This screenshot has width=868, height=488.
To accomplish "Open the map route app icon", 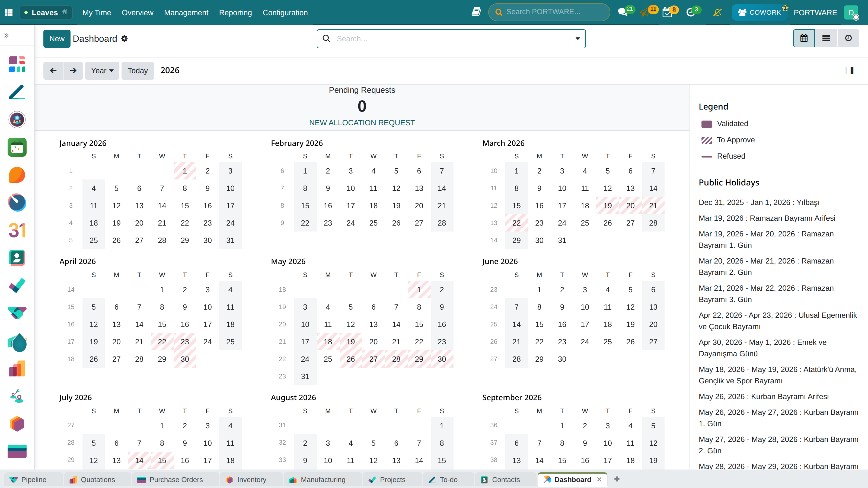I will click(17, 396).
